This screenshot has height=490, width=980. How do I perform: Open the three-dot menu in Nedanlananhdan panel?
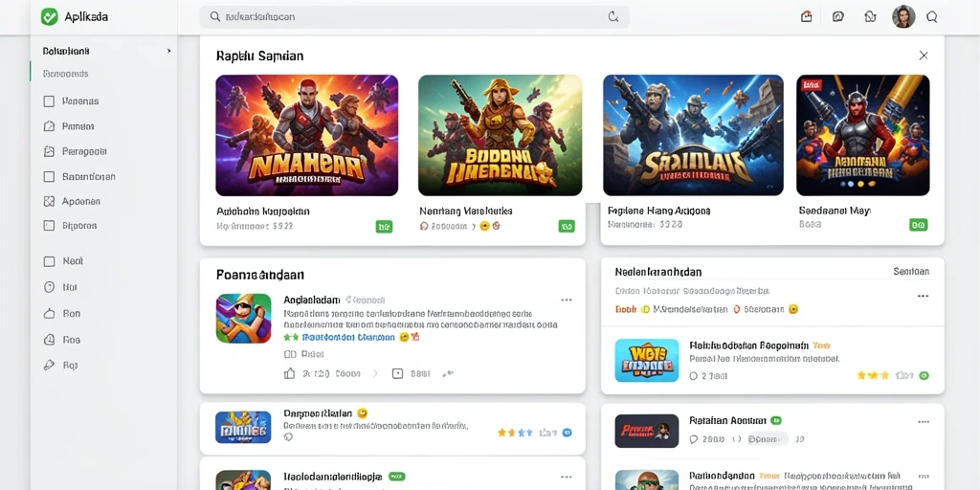(923, 296)
